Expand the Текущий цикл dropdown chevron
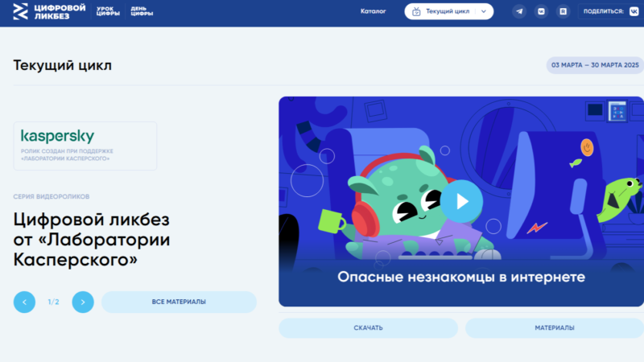 tap(484, 11)
